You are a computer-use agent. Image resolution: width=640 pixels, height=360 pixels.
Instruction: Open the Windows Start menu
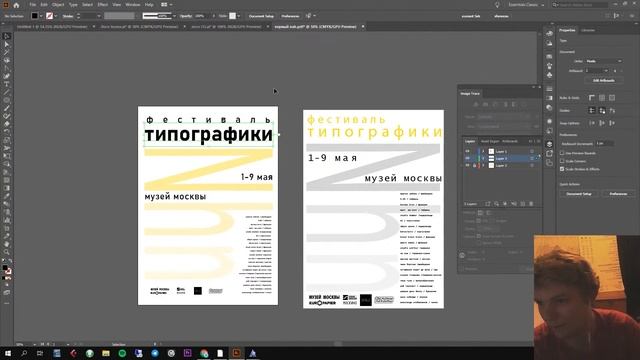pos(8,353)
